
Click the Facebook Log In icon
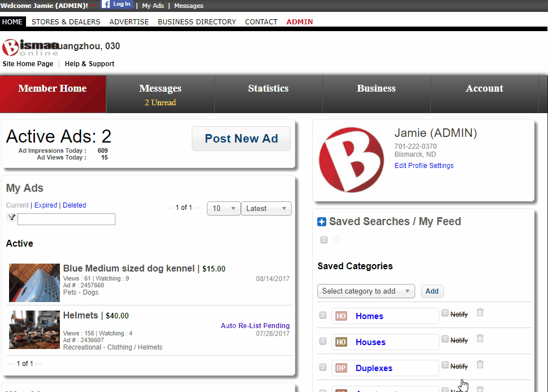point(117,5)
